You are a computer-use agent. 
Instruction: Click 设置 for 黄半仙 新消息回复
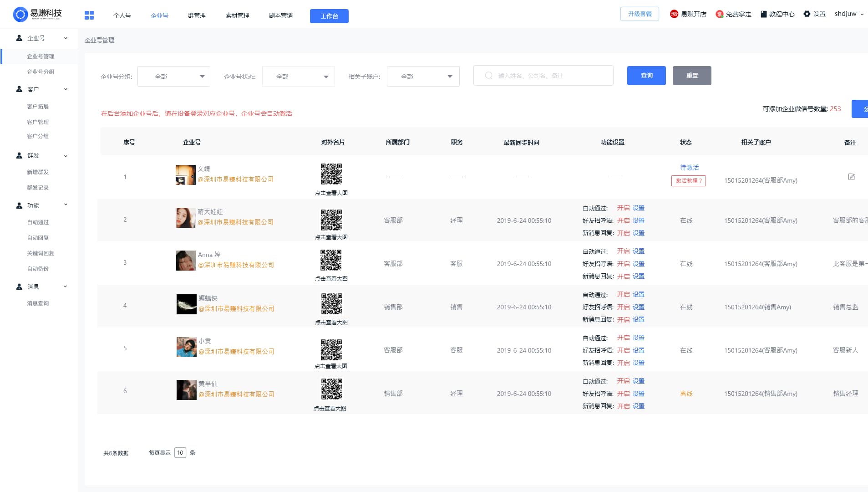coord(638,406)
